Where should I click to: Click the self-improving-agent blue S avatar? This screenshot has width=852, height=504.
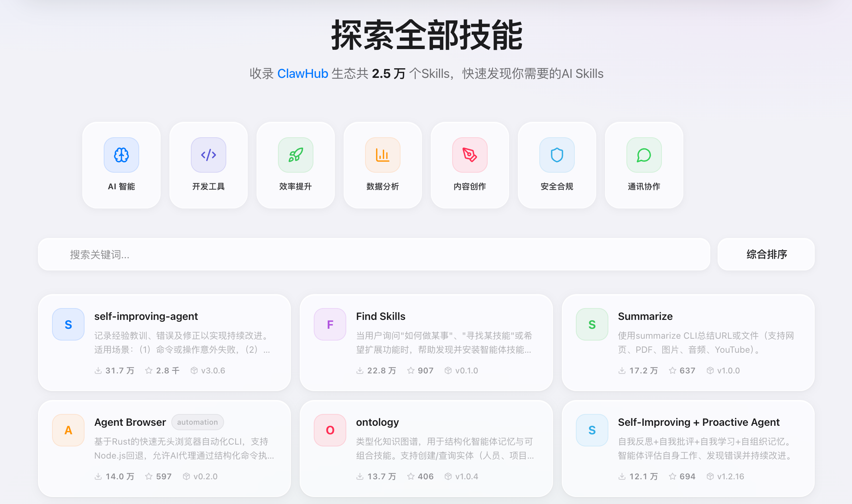(x=68, y=324)
